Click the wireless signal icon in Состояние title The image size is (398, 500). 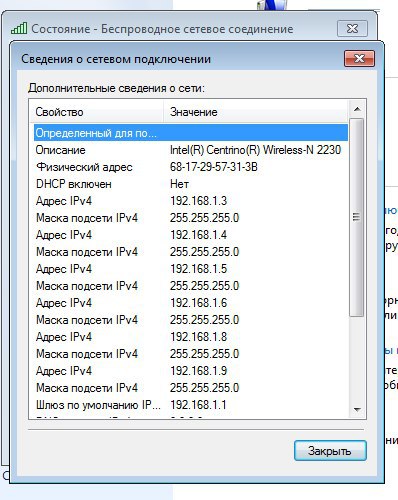(19, 28)
